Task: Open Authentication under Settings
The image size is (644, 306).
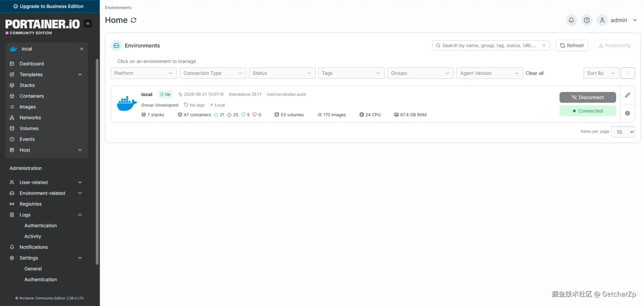Action: (x=41, y=279)
